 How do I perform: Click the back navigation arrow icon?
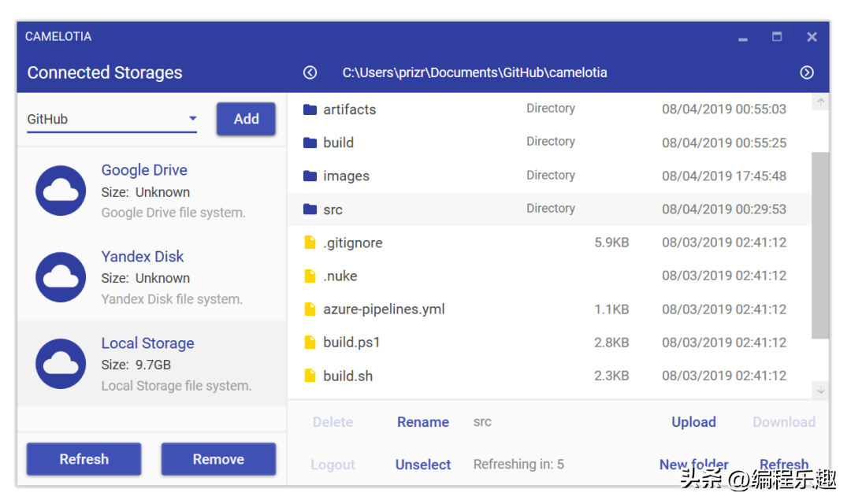[310, 72]
